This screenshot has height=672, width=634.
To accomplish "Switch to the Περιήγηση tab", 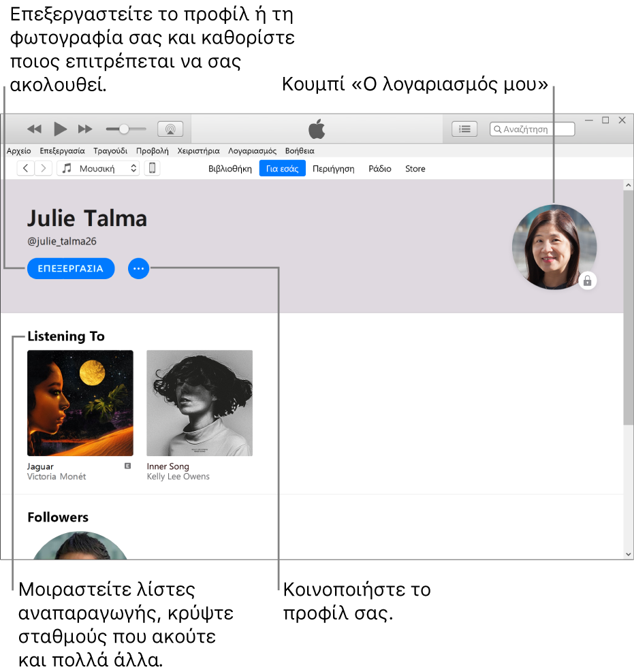I will point(334,169).
